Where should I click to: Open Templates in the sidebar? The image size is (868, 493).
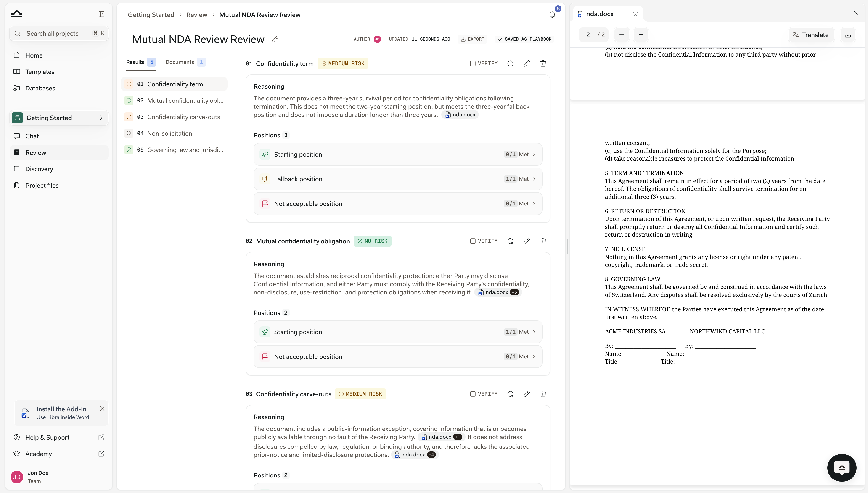click(59, 72)
